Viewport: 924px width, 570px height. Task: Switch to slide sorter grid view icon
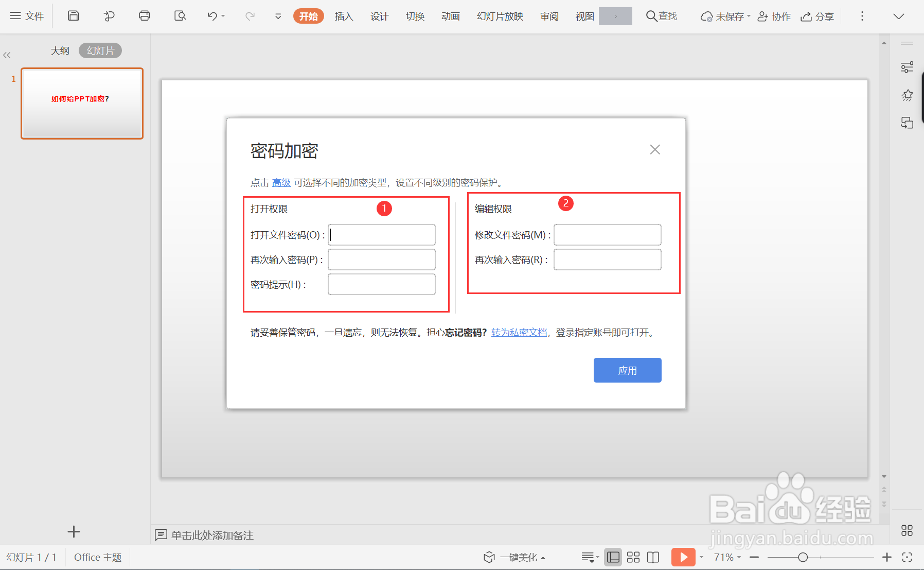[x=633, y=557]
